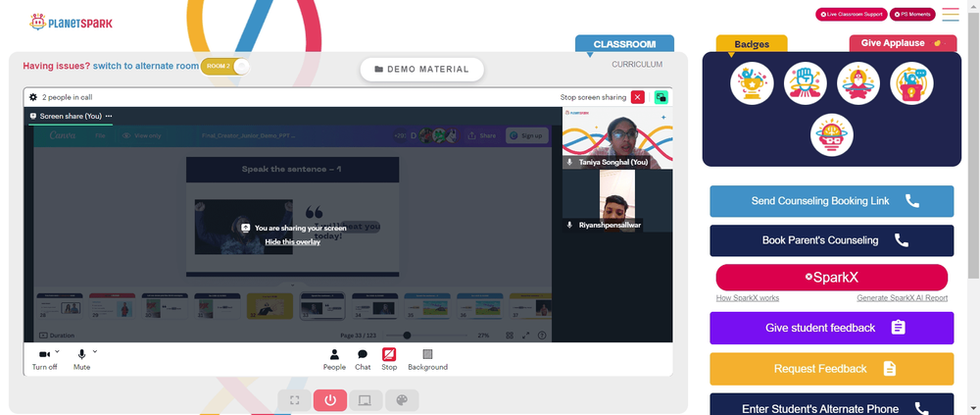The height and width of the screenshot is (415, 980).
Task: Award the raised fist badge
Action: 805,83
